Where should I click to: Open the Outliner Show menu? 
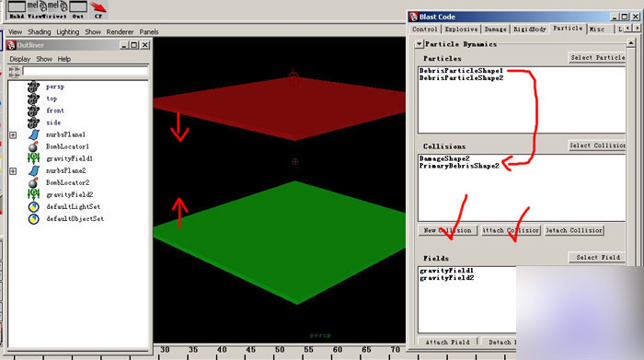[x=44, y=59]
